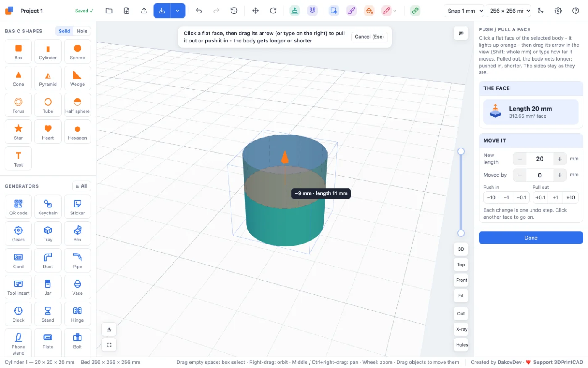Toggle X-ray view mode
This screenshot has width=588, height=368.
pyautogui.click(x=461, y=329)
